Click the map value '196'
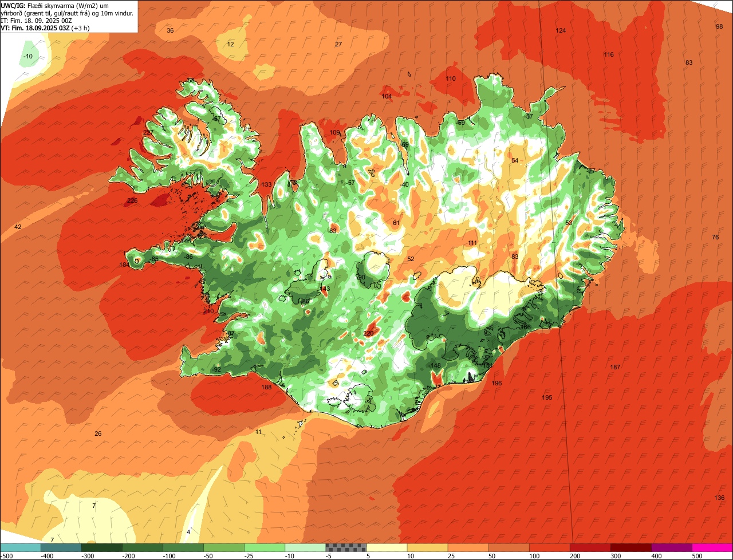Viewport: 733px width, 560px height. point(496,383)
